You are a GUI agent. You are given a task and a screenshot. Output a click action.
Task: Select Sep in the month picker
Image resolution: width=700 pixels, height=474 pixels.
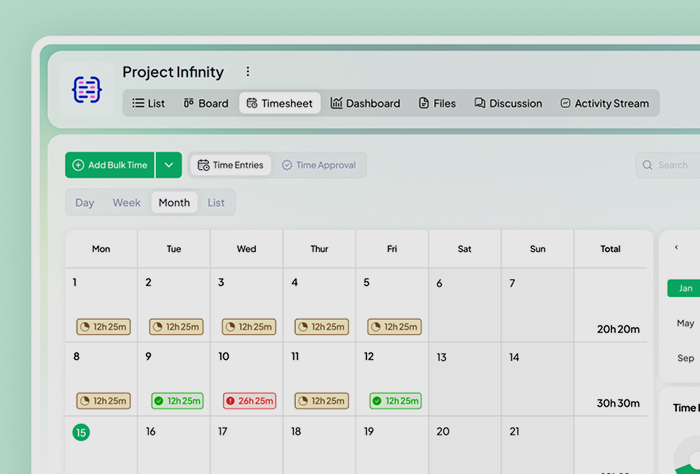685,358
